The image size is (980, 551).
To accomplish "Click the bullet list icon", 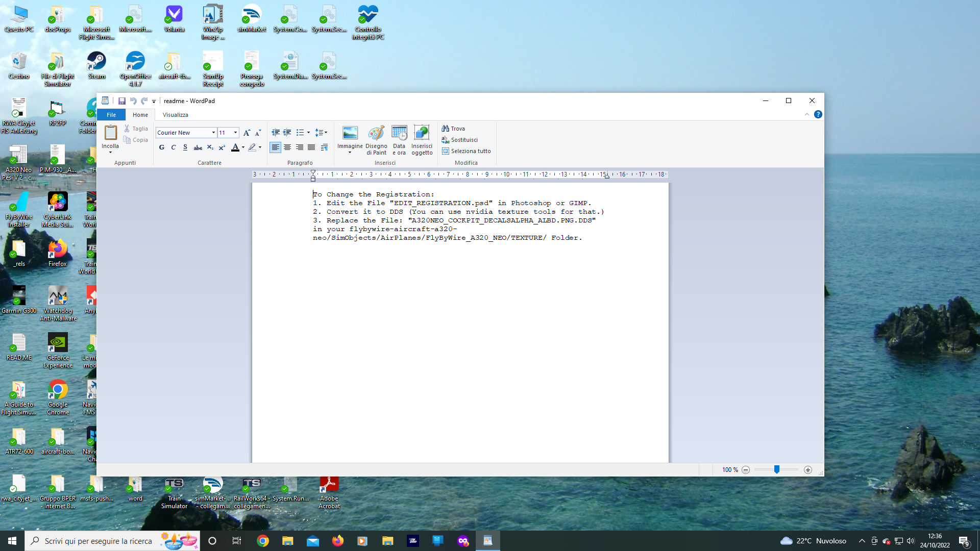I will (300, 133).
